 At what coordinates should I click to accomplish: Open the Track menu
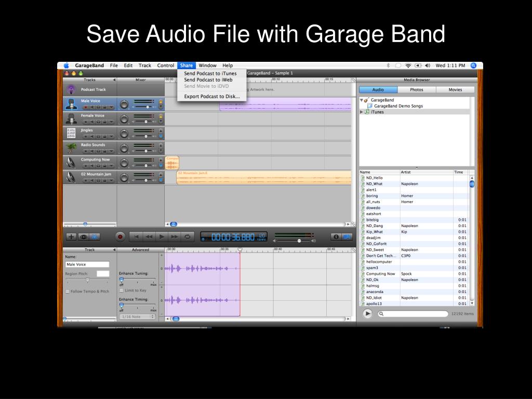[145, 65]
